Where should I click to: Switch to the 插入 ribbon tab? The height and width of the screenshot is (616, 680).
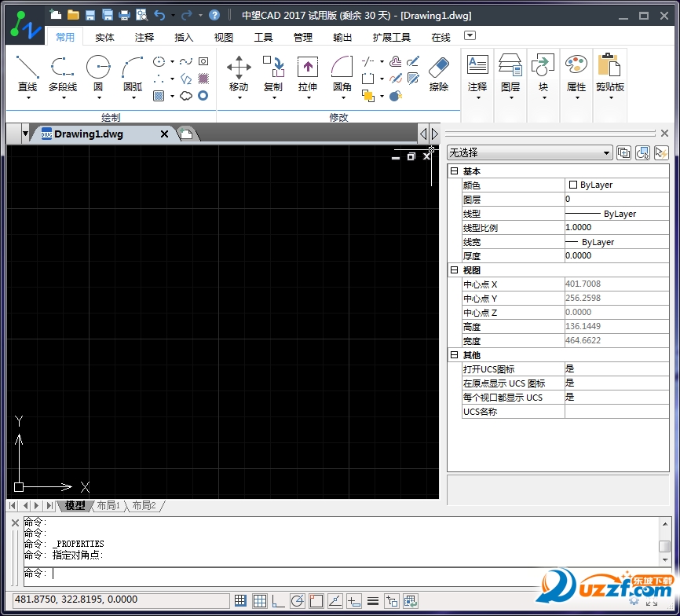(x=184, y=37)
